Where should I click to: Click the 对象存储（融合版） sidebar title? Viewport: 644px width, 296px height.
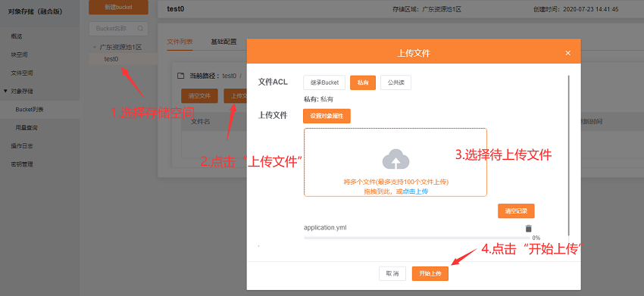click(x=35, y=11)
